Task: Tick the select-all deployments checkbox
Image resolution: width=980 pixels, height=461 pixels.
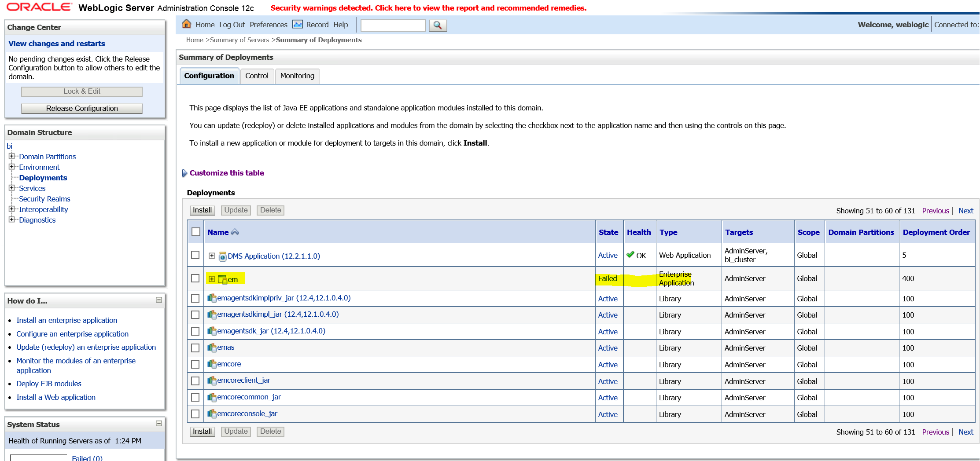Action: [x=196, y=232]
